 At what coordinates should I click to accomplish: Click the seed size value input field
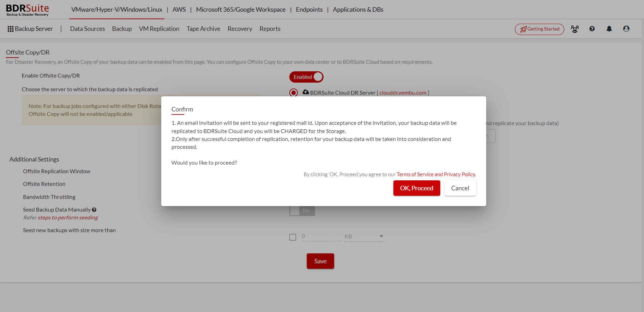[x=321, y=237]
